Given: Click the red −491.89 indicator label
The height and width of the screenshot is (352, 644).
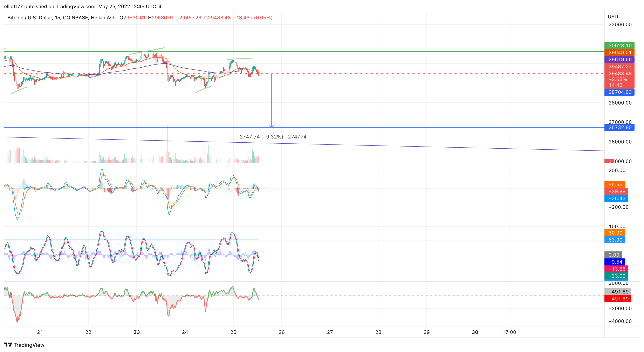Looking at the screenshot, I should 618,299.
